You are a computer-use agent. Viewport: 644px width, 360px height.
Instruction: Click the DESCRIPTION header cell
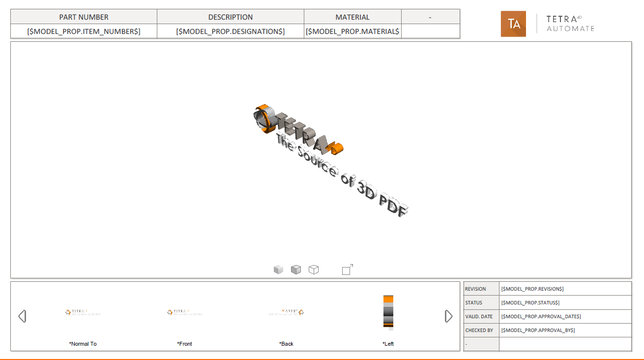[x=231, y=17]
